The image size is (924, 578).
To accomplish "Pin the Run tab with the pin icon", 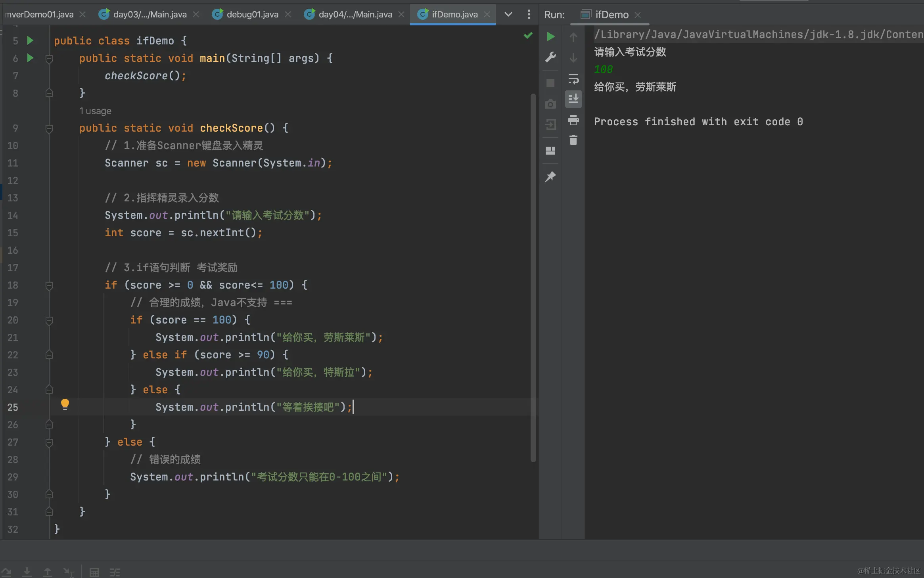I will click(550, 176).
